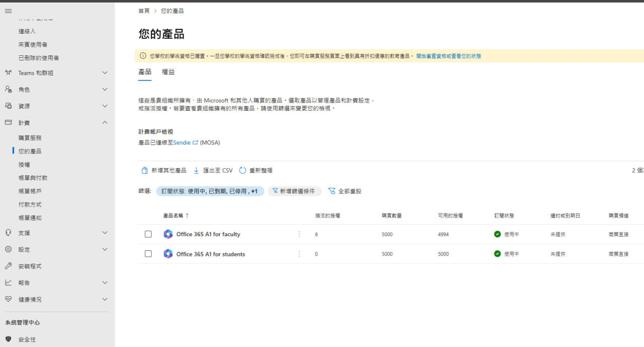The width and height of the screenshot is (644, 347).
Task: Click the 健康情況 heart icon
Action: tap(8, 299)
